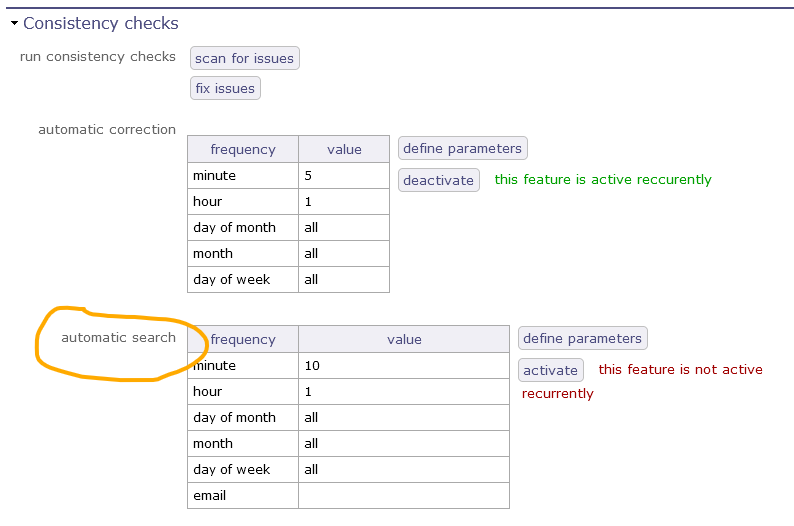
Task: Edit automatic search day of month value
Action: pos(404,418)
